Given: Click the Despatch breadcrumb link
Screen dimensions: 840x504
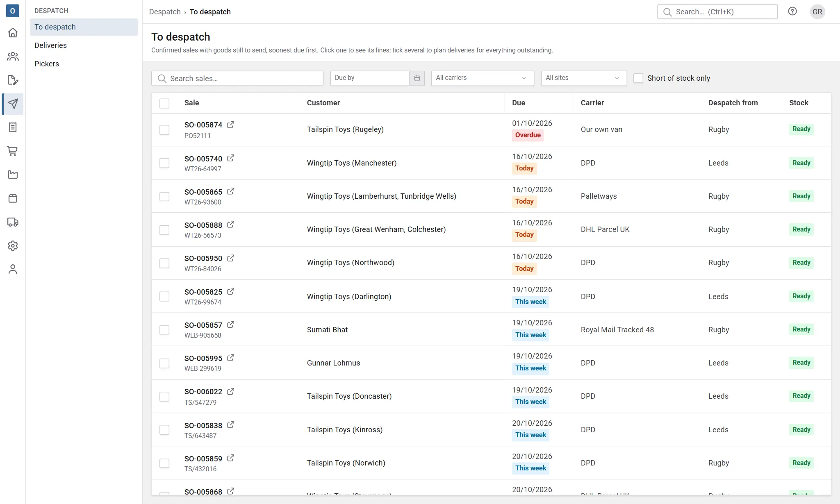Looking at the screenshot, I should pyautogui.click(x=165, y=11).
